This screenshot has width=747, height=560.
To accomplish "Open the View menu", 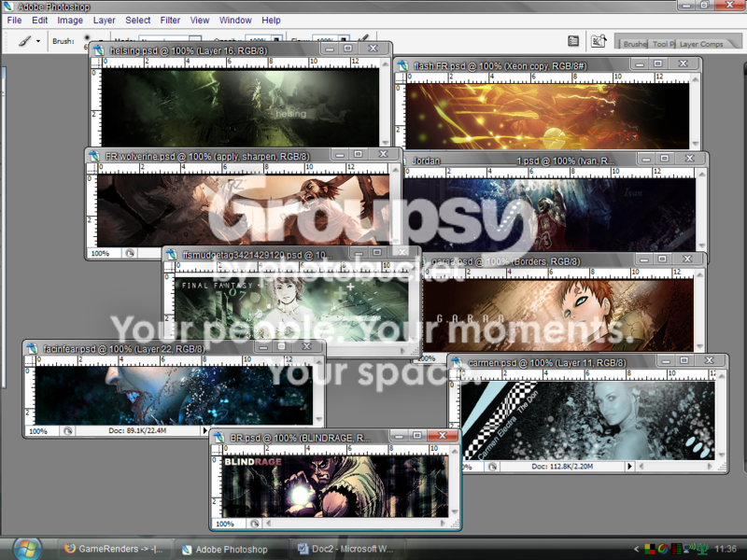I will pyautogui.click(x=200, y=20).
